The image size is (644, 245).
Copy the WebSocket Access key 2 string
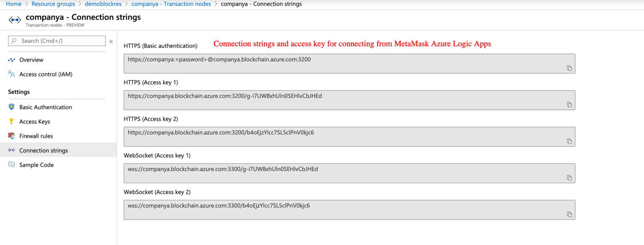(x=570, y=214)
